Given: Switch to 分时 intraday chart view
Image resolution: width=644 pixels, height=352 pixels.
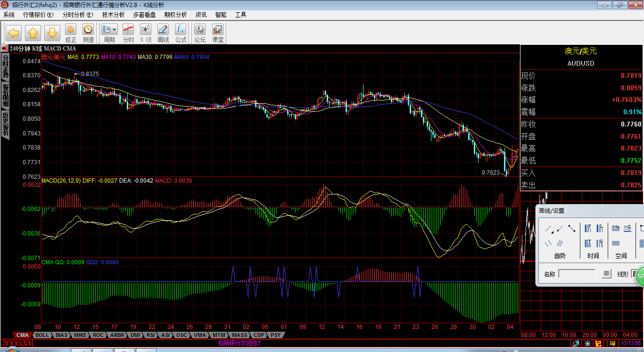Looking at the screenshot, I should [128, 33].
